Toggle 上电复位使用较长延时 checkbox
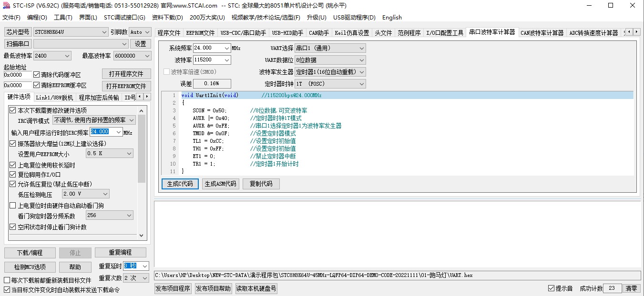 13,165
